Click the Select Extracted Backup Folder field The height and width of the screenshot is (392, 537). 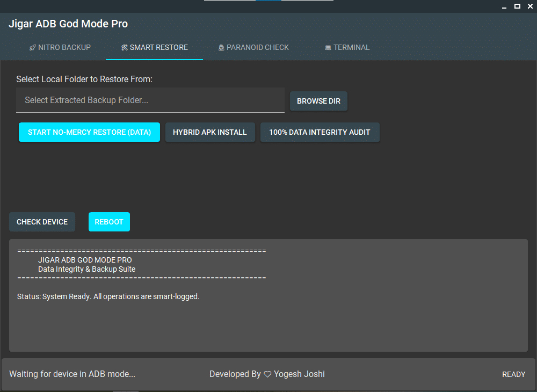tap(150, 100)
